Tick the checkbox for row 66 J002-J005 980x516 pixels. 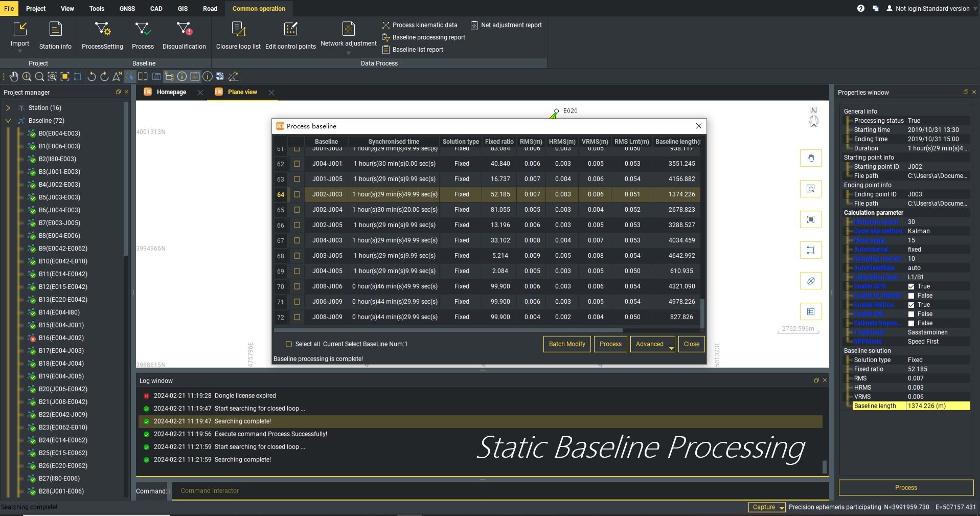point(297,225)
